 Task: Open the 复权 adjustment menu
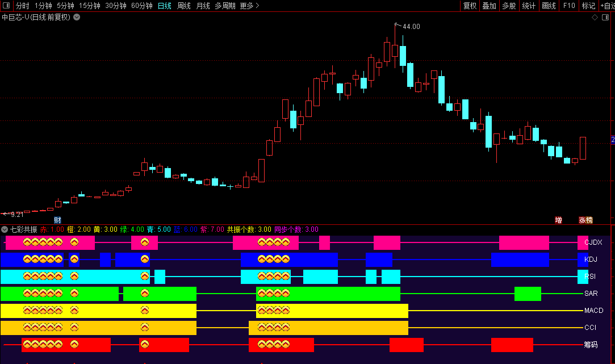[x=470, y=6]
